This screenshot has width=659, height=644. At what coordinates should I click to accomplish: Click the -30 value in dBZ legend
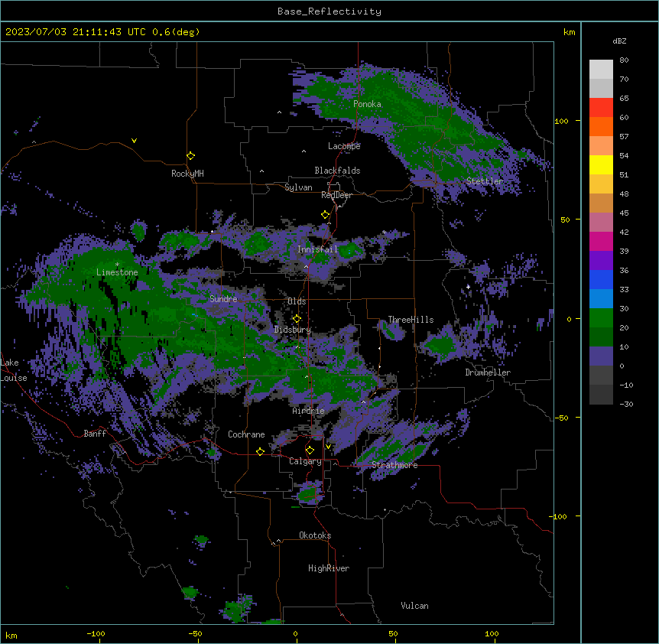626,404
